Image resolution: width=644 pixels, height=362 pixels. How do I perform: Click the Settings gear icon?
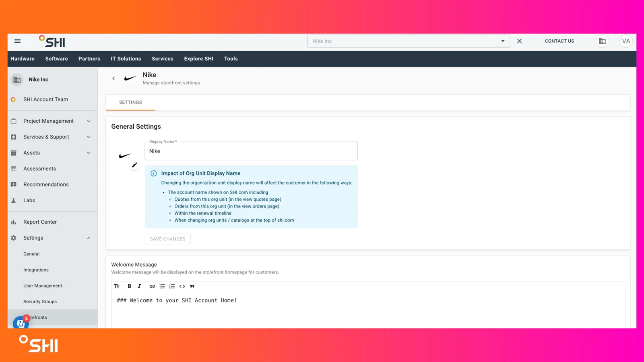(x=14, y=238)
